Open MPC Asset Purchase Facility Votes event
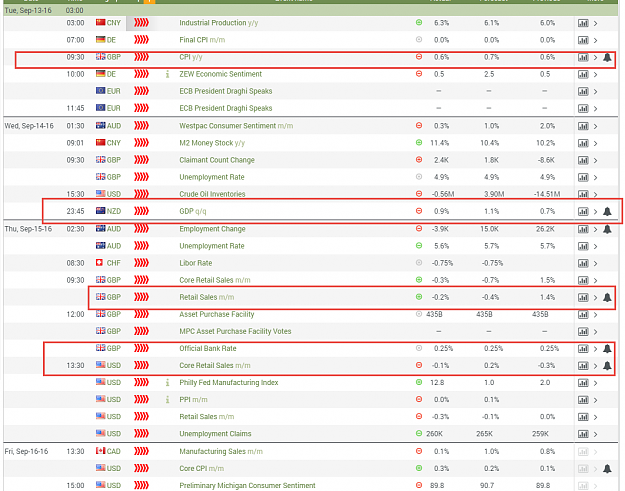Screen dimensions: 625x491 (235, 331)
